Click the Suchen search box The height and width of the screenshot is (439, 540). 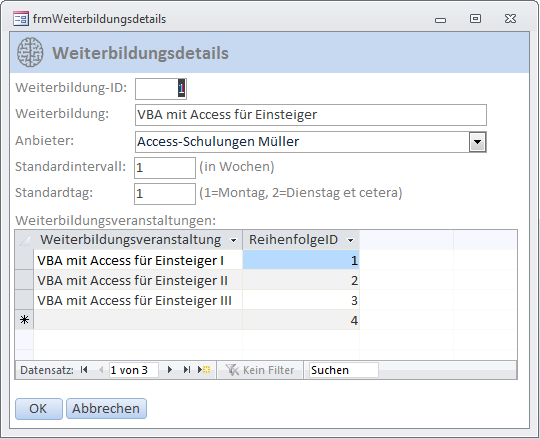pos(343,370)
